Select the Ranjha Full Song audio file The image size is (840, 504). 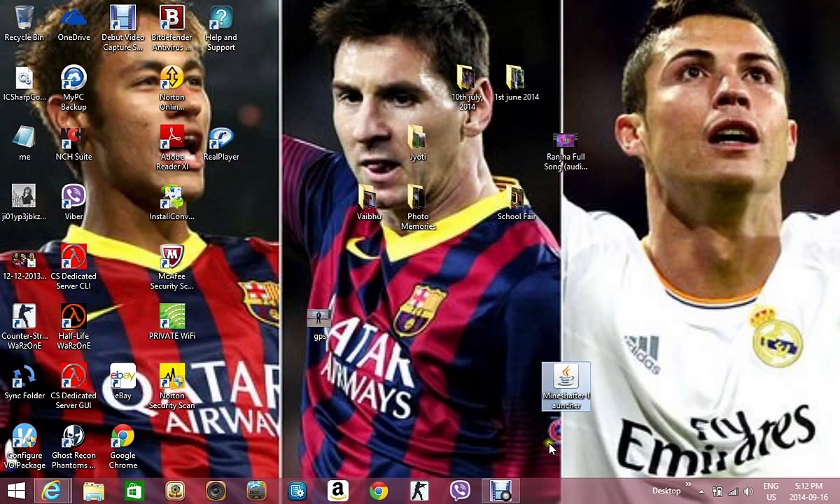pyautogui.click(x=566, y=151)
